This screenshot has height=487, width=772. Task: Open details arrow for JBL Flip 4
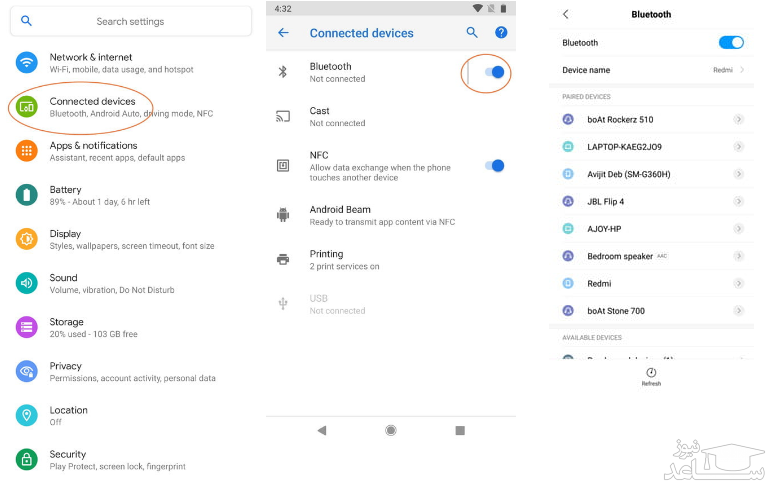pyautogui.click(x=738, y=202)
